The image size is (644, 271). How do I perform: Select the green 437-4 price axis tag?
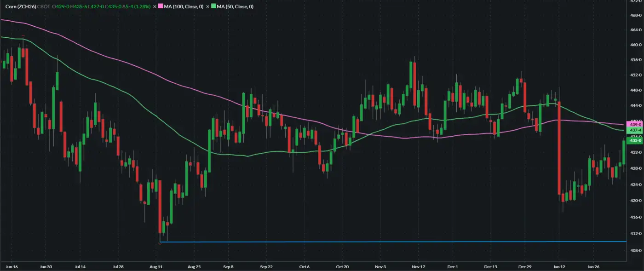click(632, 131)
